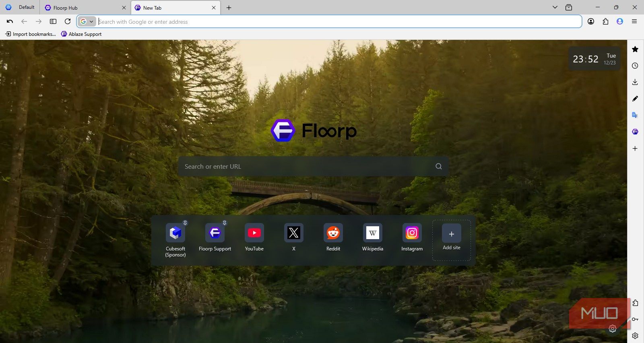Reload the current page
The image size is (644, 343).
(68, 22)
